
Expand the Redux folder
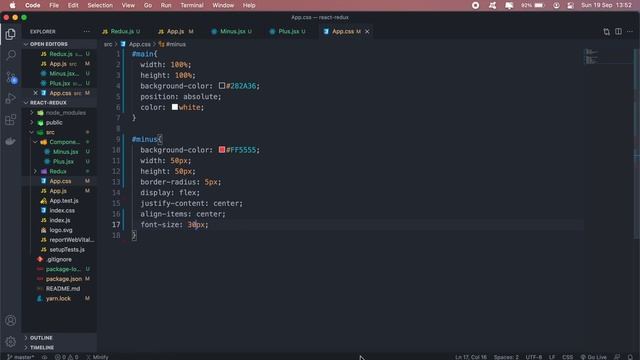tap(58, 171)
